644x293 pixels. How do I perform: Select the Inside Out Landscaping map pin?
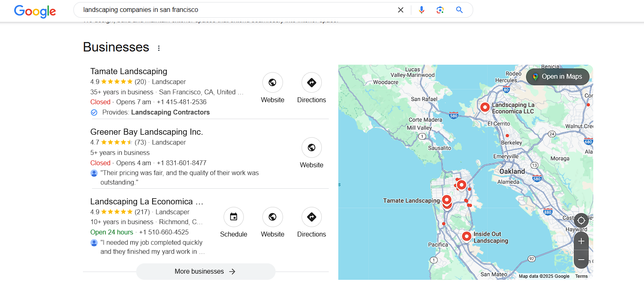467,237
